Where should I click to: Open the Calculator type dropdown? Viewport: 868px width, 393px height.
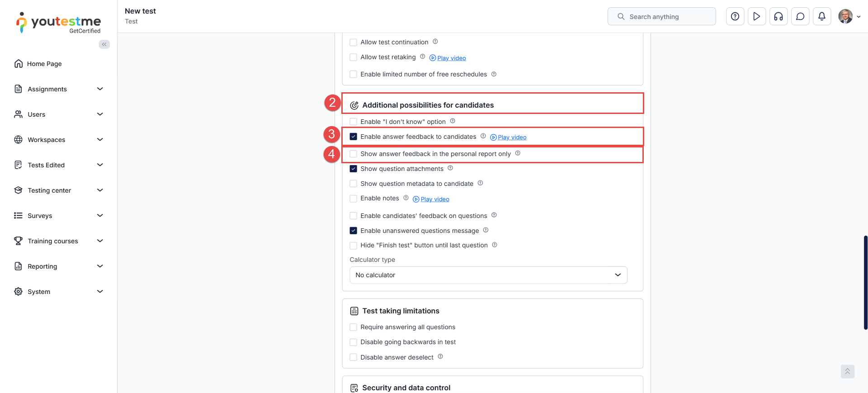coord(488,275)
